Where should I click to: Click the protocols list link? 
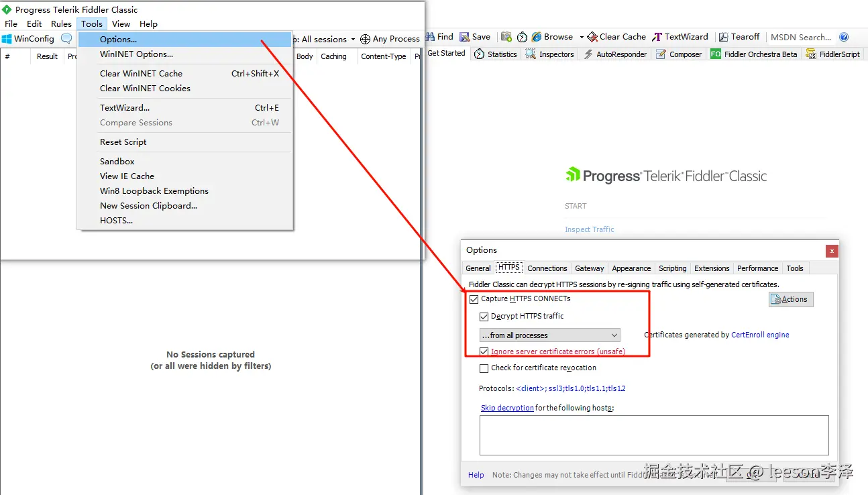pos(571,388)
